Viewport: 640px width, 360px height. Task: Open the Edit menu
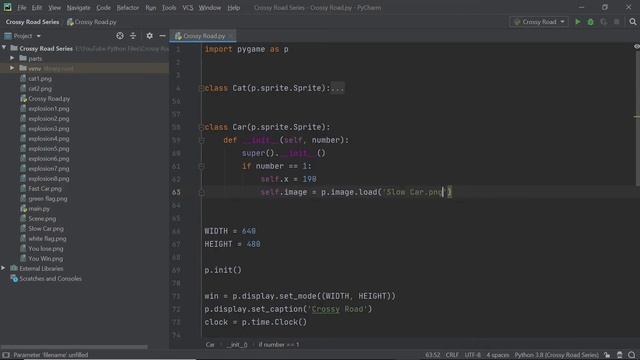[37, 8]
